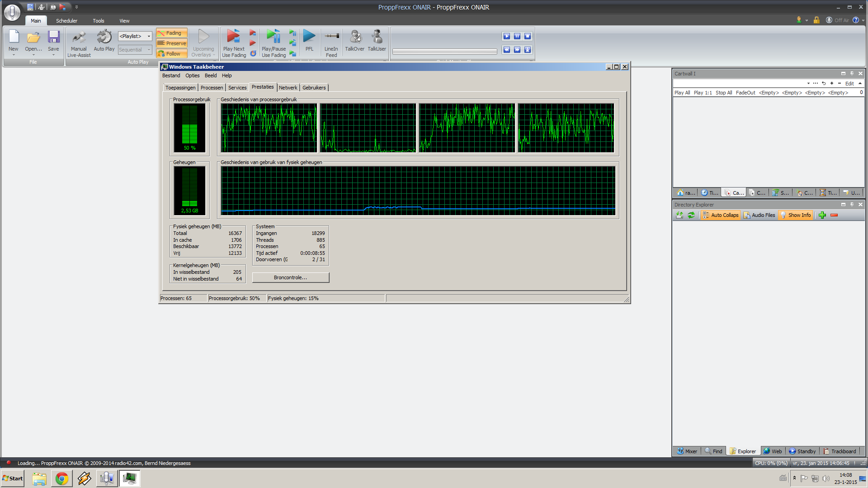Click Play/Pause Use Fading
This screenshot has width=868, height=488.
point(274,43)
